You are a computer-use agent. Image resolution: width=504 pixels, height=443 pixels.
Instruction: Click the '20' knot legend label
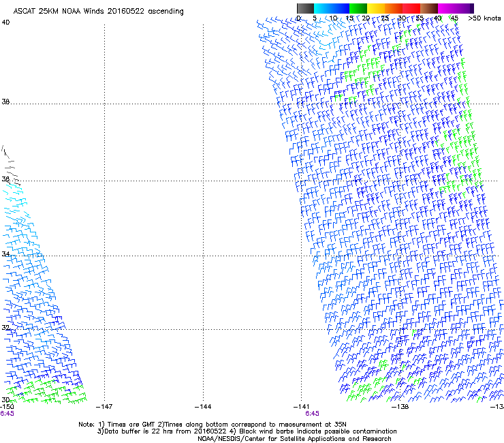coord(366,18)
